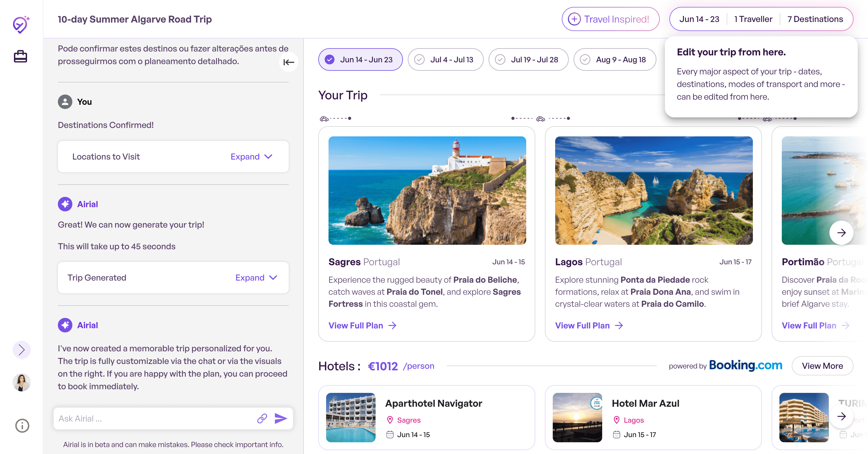Expand the Locations to Visit section
This screenshot has height=454, width=868.
(251, 157)
